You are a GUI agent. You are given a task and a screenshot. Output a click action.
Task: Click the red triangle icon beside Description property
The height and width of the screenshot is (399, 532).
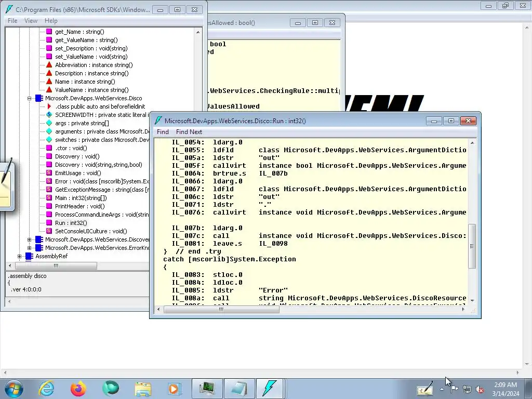[x=49, y=73]
